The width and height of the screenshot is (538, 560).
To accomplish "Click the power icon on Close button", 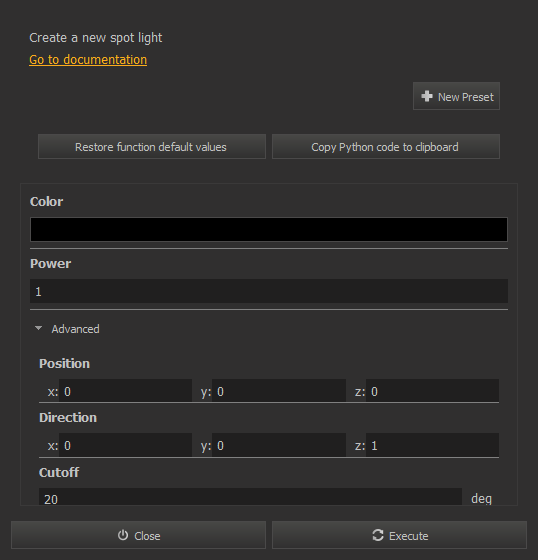I will point(123,535).
